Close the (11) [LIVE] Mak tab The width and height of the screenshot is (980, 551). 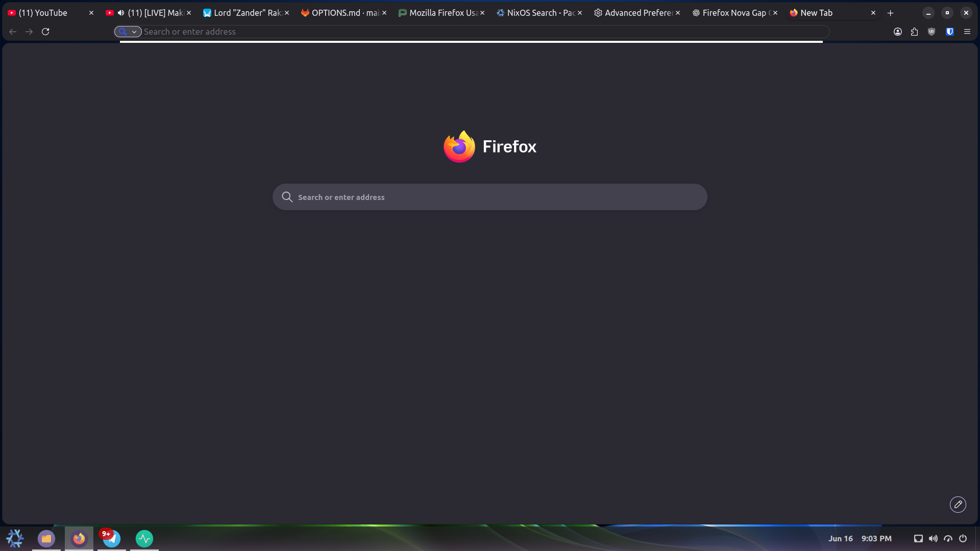189,13
